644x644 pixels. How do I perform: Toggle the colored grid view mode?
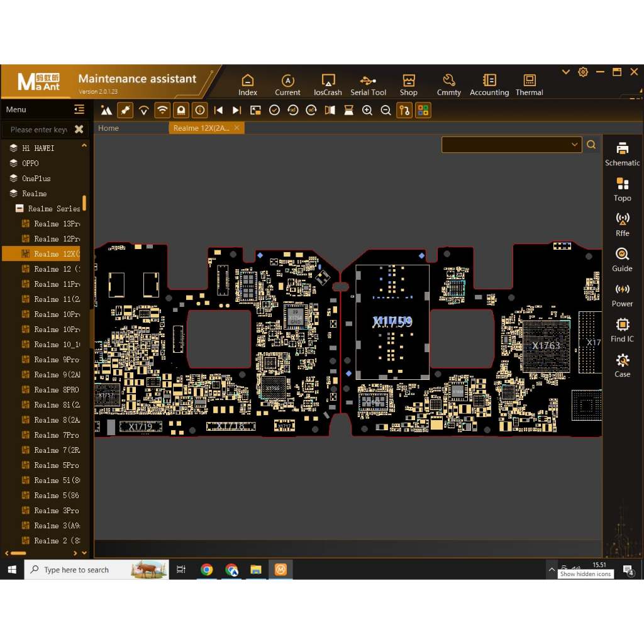coord(423,109)
